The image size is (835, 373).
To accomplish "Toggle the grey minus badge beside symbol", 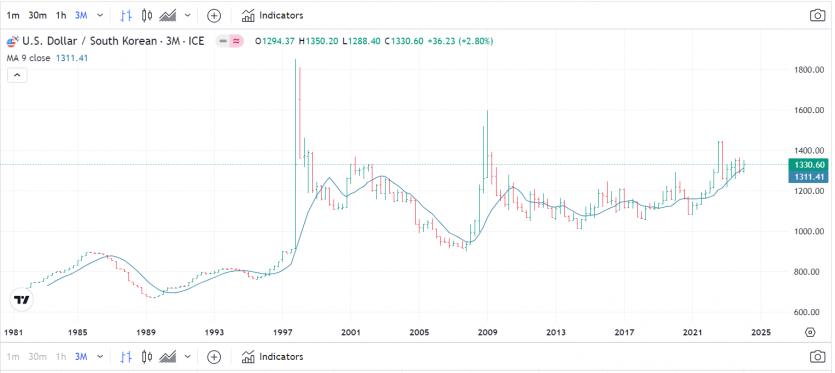I will coord(223,41).
